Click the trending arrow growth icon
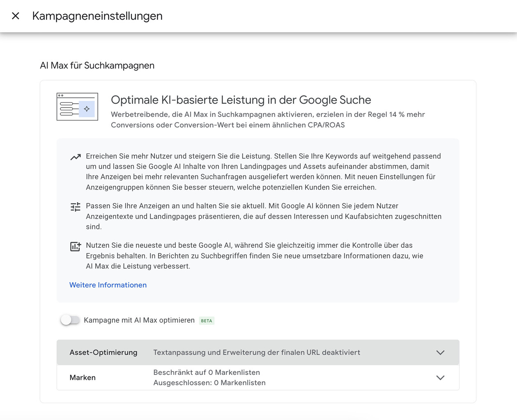The height and width of the screenshot is (420, 517). [75, 157]
